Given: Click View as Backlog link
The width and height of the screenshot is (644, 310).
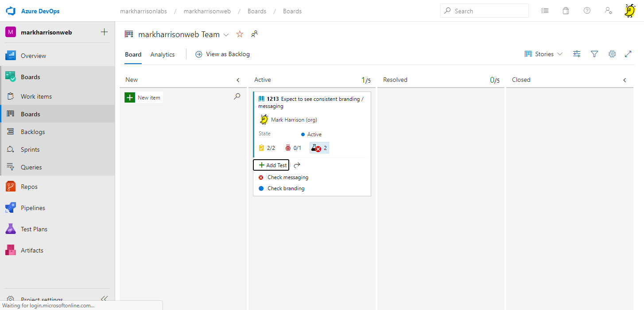Looking at the screenshot, I should pyautogui.click(x=223, y=54).
